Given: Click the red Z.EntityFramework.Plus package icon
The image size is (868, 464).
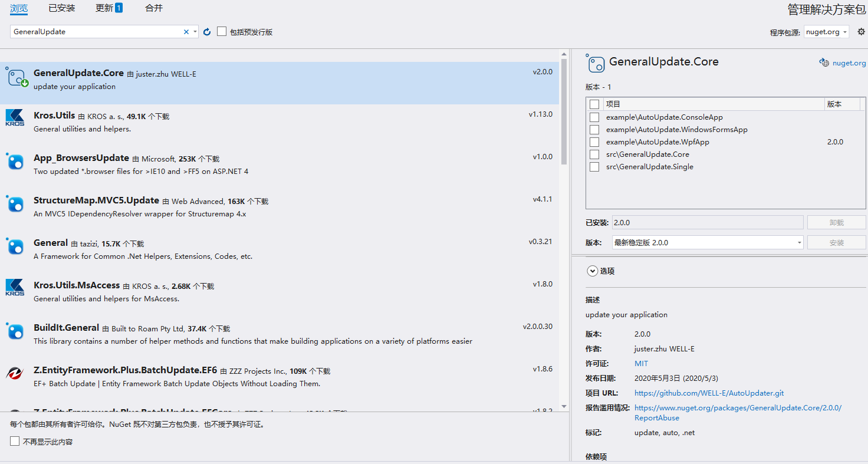Looking at the screenshot, I should [15, 371].
